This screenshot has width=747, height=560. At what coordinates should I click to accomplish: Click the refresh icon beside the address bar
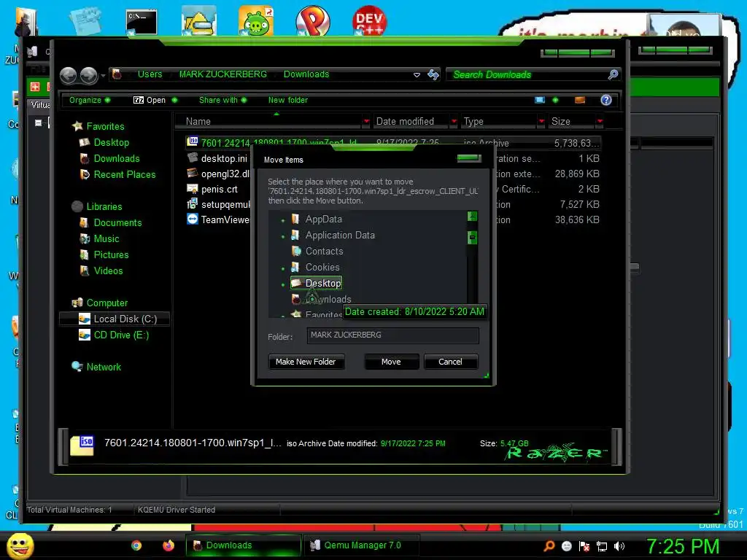pos(433,74)
